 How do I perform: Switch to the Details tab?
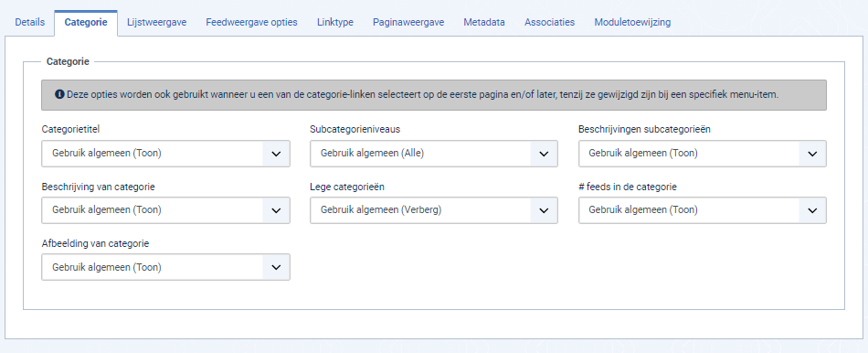[30, 22]
